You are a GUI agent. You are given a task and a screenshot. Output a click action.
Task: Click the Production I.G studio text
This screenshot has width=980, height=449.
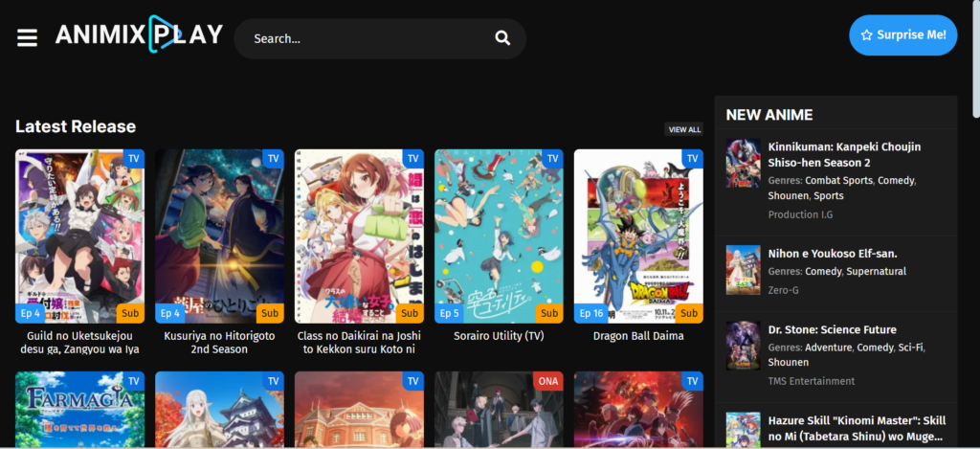(x=801, y=214)
